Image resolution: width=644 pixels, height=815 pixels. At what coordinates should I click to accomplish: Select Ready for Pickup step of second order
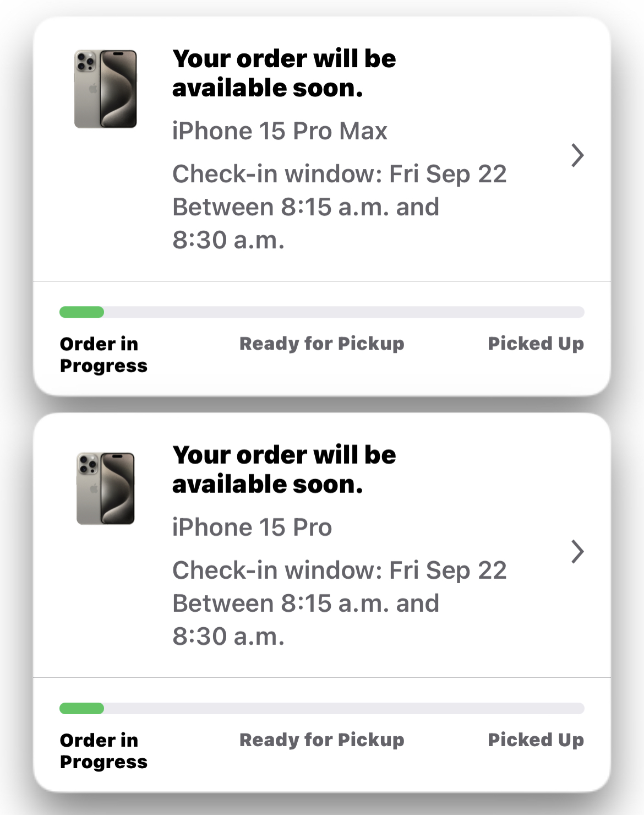[322, 740]
